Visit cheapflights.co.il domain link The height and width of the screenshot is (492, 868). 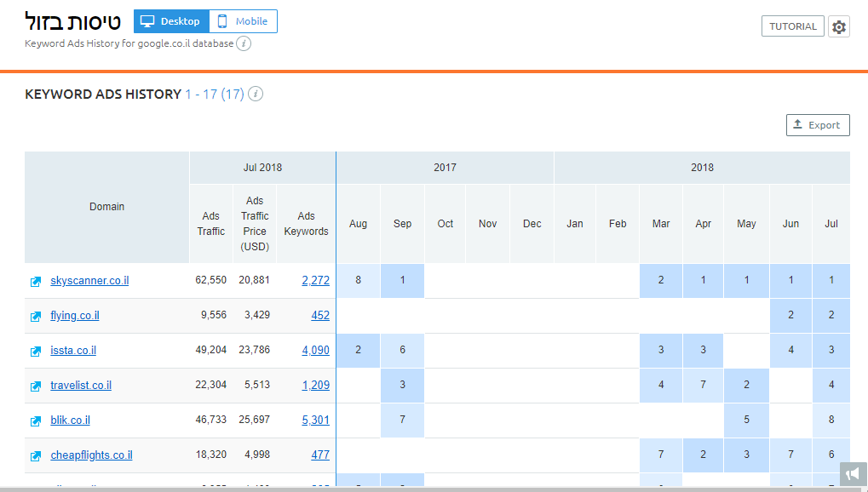point(91,455)
